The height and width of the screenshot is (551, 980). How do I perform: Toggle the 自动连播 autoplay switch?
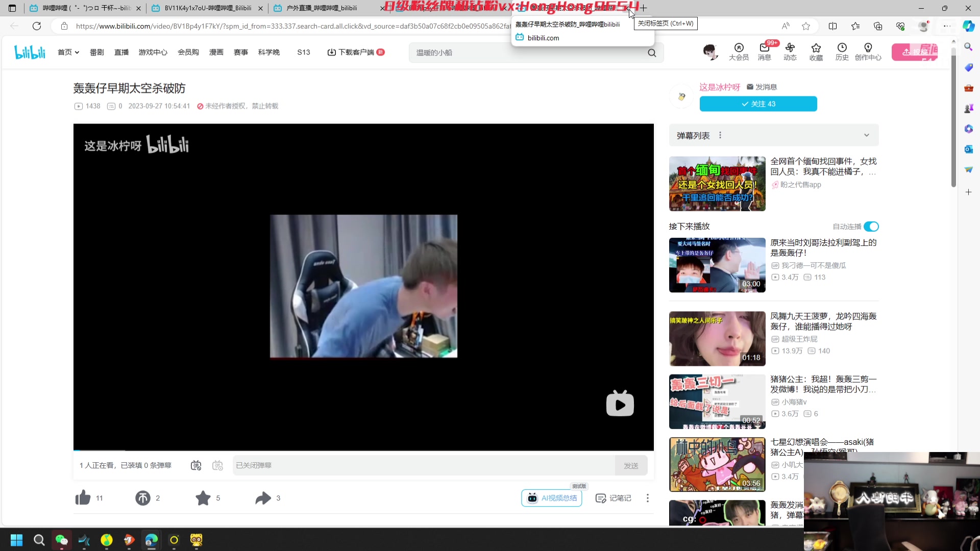click(871, 227)
